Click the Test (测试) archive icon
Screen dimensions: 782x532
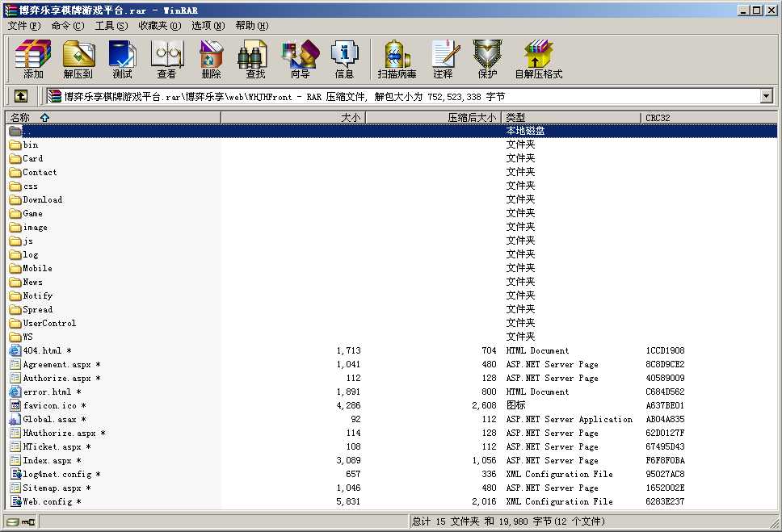tap(122, 59)
